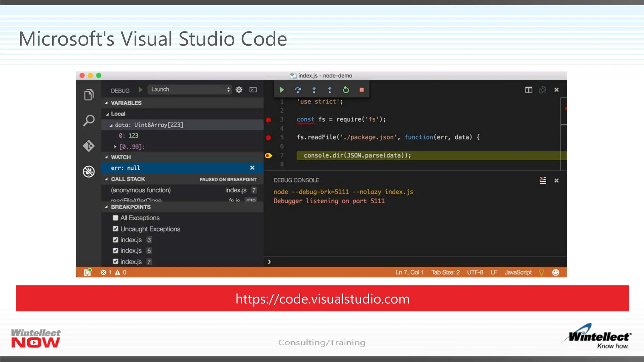The width and height of the screenshot is (644, 362).
Task: Collapse the BREAKPOINTS section
Action: point(106,207)
